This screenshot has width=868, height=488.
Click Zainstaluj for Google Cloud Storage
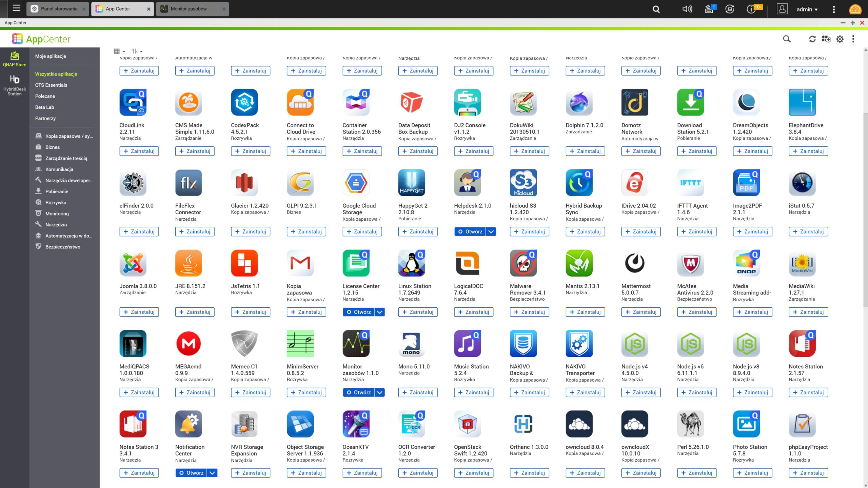[362, 231]
